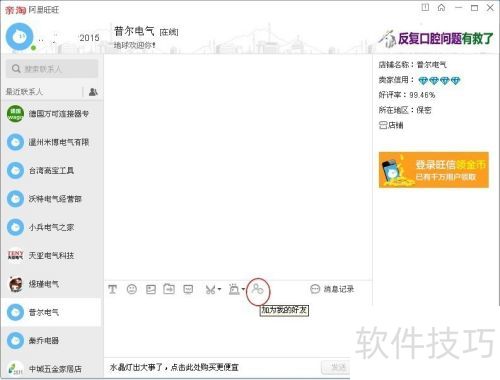Screen dimensions: 500x380
Task: Click the shop icon next to 店铺
Action: [x=383, y=125]
